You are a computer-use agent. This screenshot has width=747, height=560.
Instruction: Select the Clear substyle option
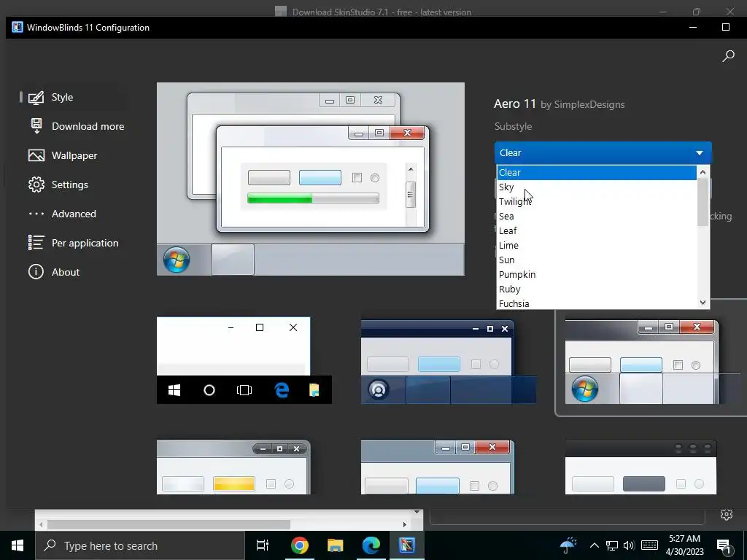click(597, 172)
